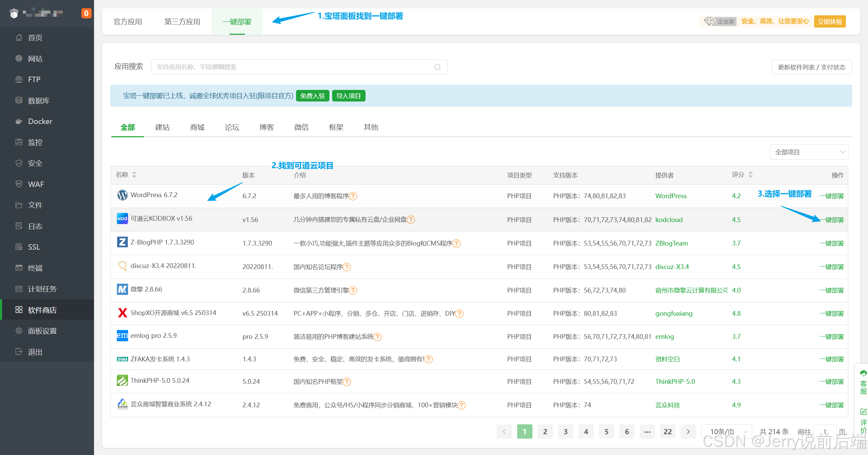Click 一键部署 link for 可道云KODBOX row
868x455 pixels.
833,220
